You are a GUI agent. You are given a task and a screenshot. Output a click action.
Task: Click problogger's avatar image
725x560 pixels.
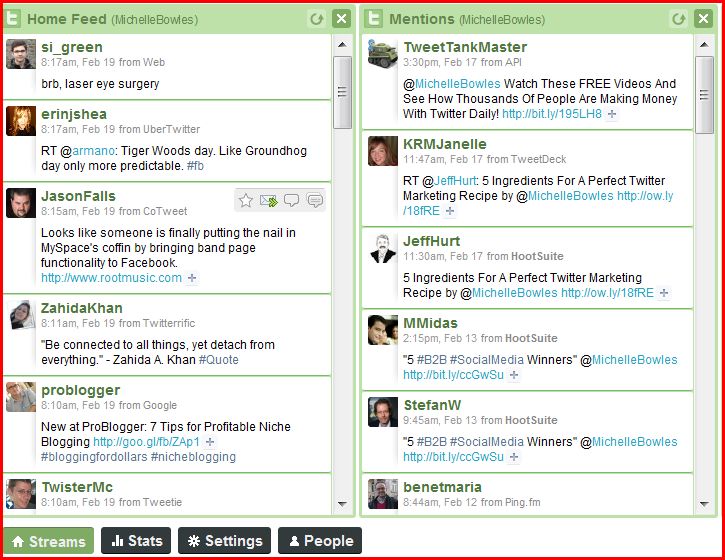click(21, 397)
